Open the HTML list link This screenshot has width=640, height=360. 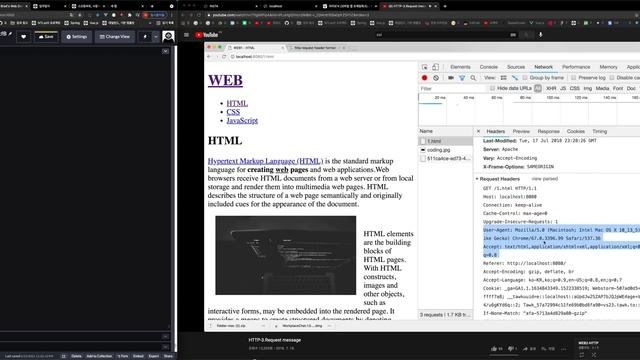(x=237, y=104)
